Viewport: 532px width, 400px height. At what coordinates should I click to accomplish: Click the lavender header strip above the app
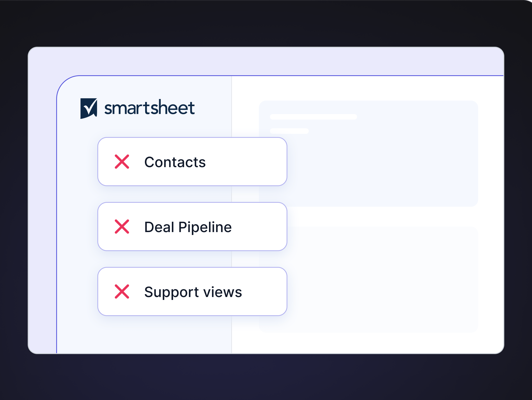264,61
